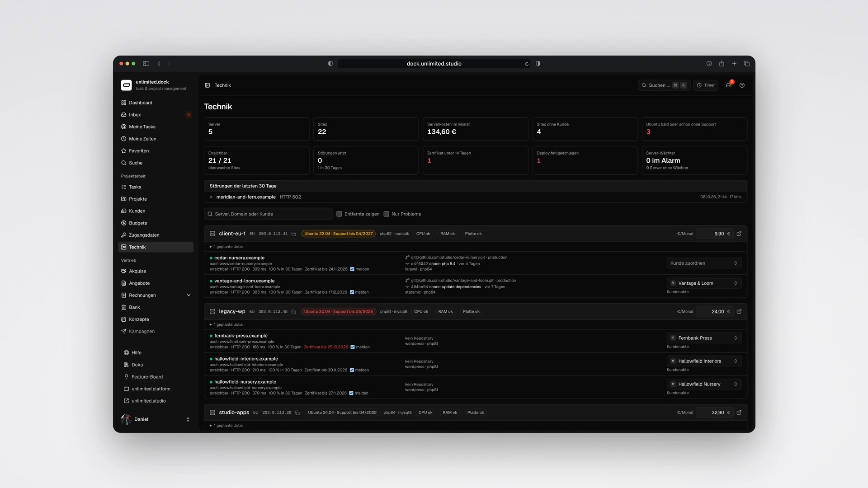Screen dimensions: 868x488
Task: Open the unlimited.studio sidebar link
Action: 156,401
